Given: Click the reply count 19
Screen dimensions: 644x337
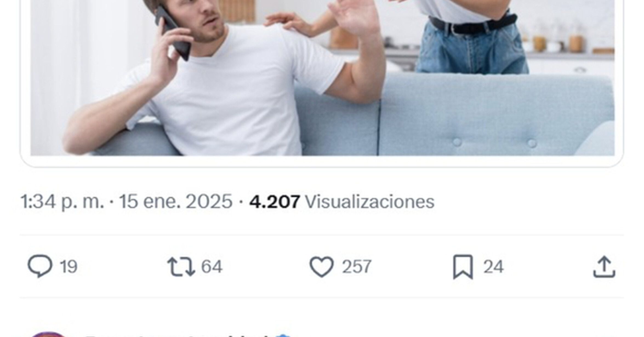Looking at the screenshot, I should (69, 266).
